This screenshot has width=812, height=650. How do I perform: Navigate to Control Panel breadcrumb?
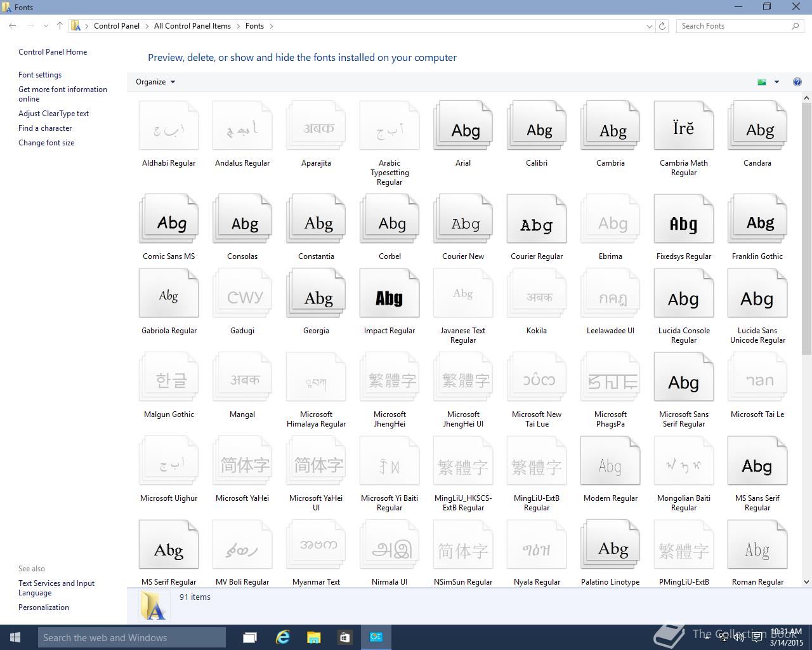point(117,26)
